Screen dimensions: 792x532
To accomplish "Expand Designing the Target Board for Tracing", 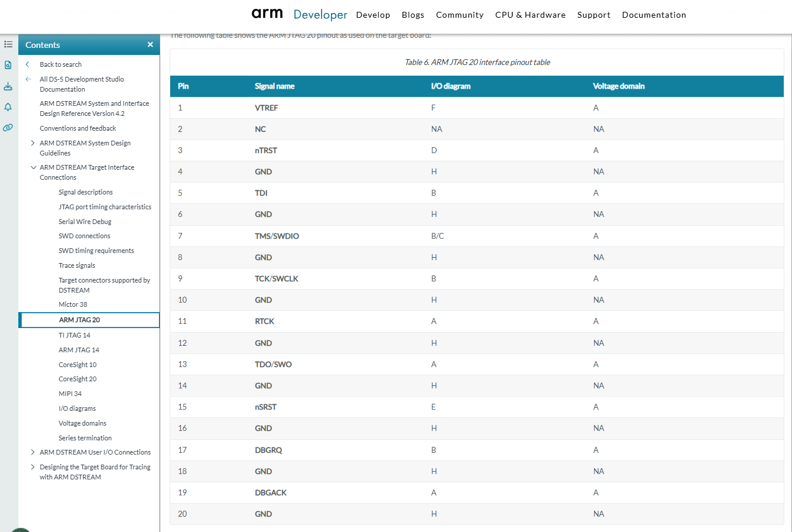I will pos(33,467).
